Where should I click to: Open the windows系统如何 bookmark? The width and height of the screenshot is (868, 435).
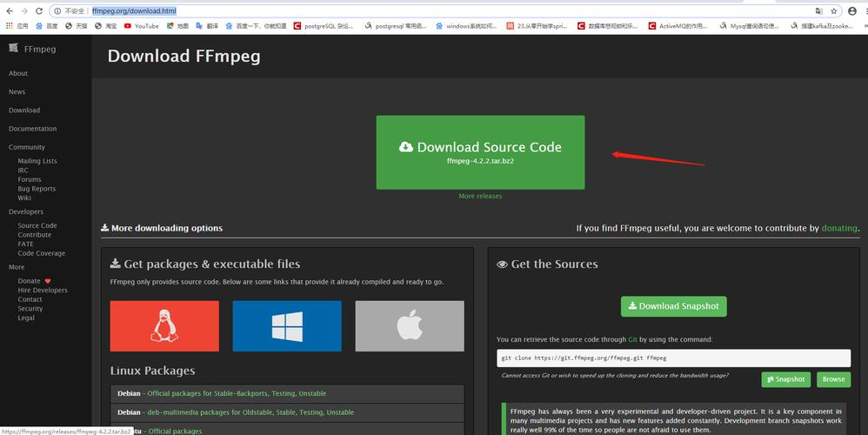(466, 26)
